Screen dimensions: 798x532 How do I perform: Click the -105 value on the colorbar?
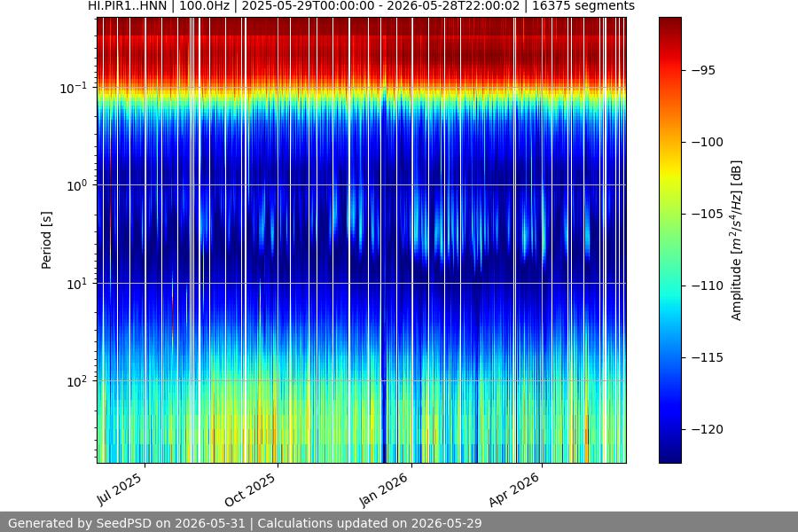708,214
